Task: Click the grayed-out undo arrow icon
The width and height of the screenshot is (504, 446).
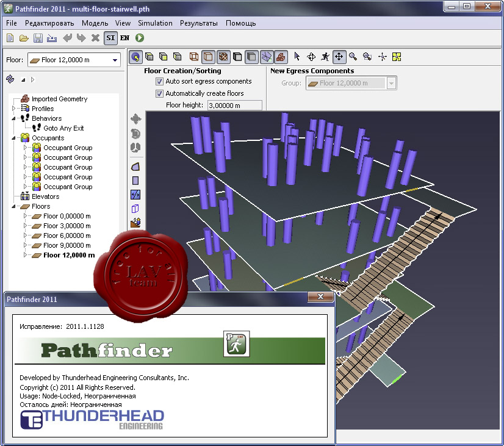Action: point(68,38)
